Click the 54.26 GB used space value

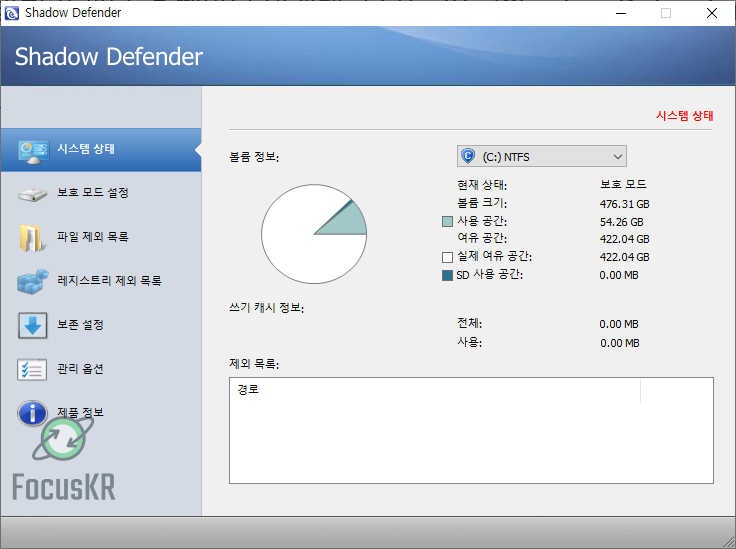621,222
